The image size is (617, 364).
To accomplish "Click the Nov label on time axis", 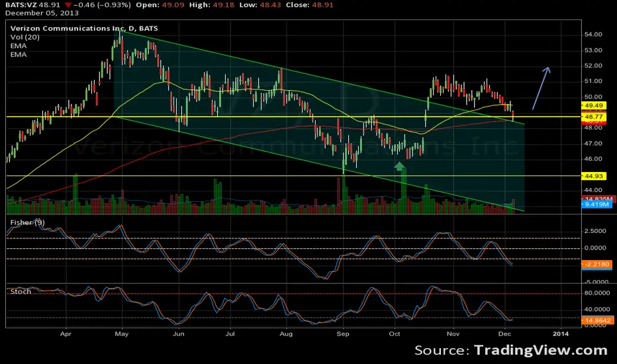I will click(453, 334).
